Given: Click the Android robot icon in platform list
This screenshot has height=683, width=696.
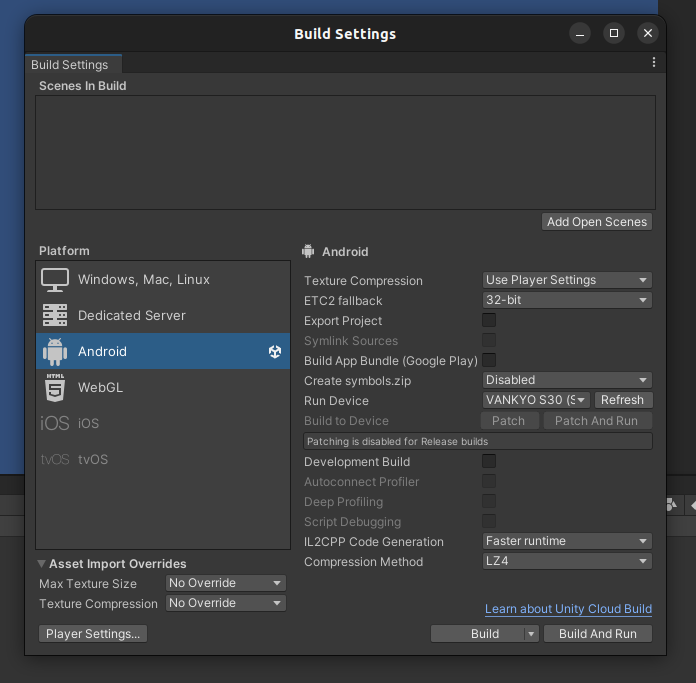Looking at the screenshot, I should [x=55, y=351].
